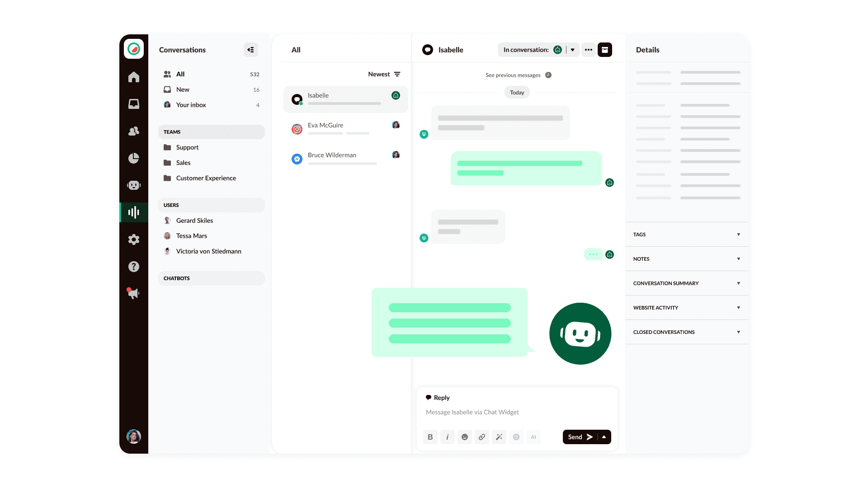Viewport: 868px width, 488px height.
Task: Click the magic wand tool in reply editor
Action: (499, 437)
